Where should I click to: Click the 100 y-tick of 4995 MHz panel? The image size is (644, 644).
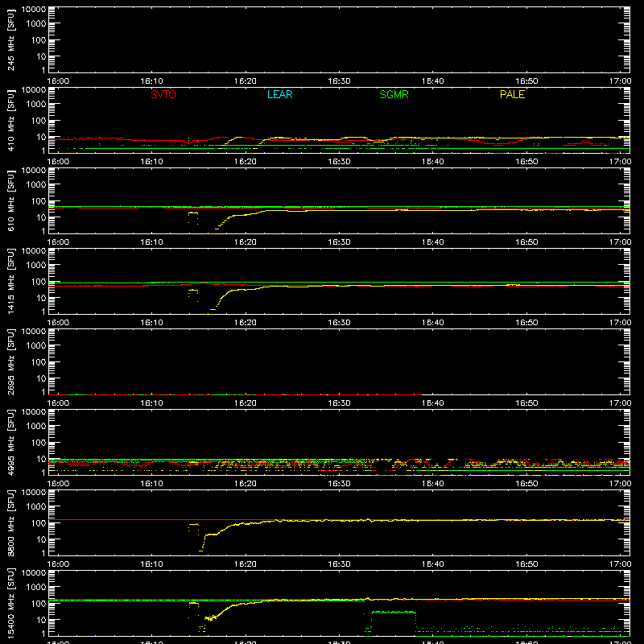tap(39, 443)
